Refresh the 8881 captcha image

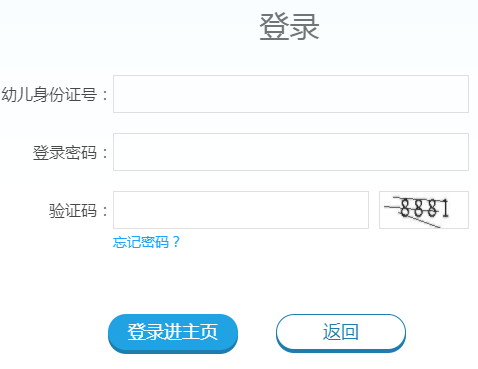coord(424,210)
